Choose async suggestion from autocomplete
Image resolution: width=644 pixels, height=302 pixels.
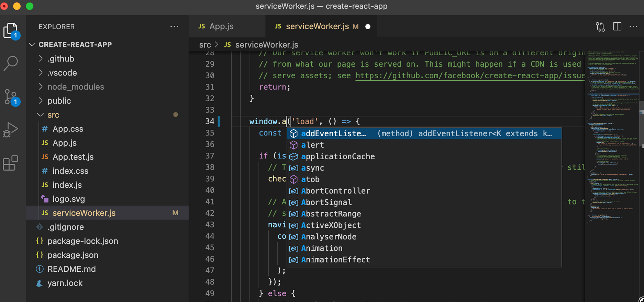[x=424, y=168]
